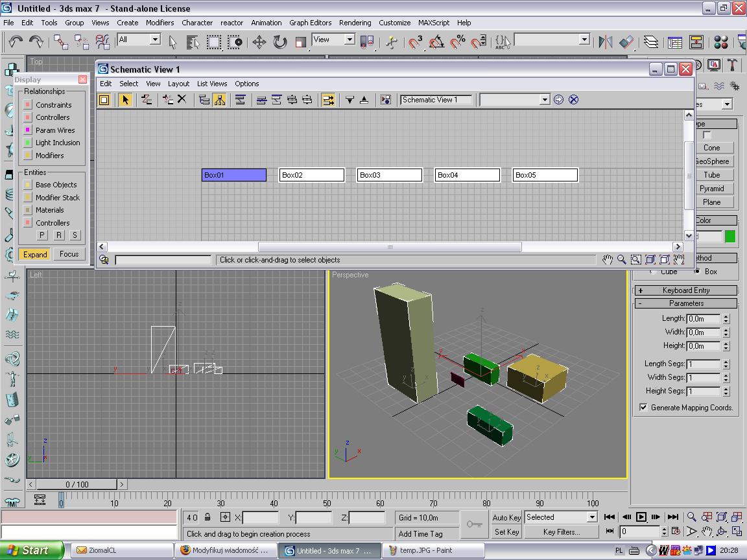Open the Key Filters dialog
The image size is (747, 560).
[561, 532]
